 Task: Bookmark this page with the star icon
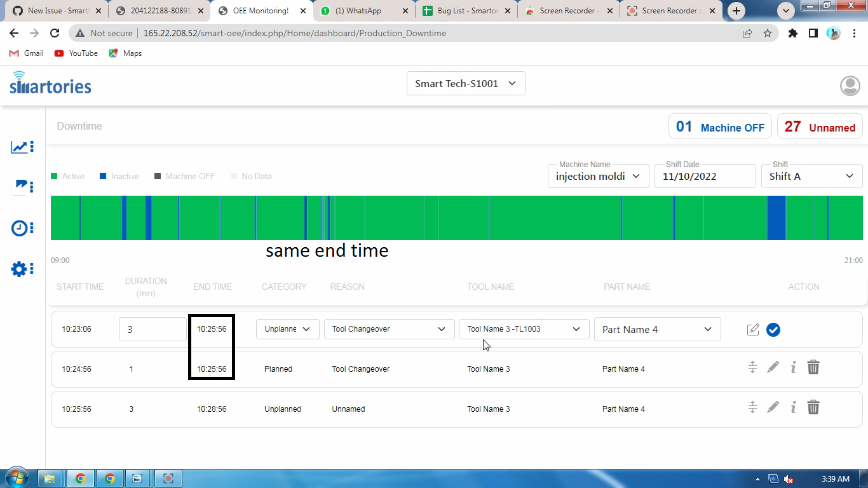tap(768, 33)
